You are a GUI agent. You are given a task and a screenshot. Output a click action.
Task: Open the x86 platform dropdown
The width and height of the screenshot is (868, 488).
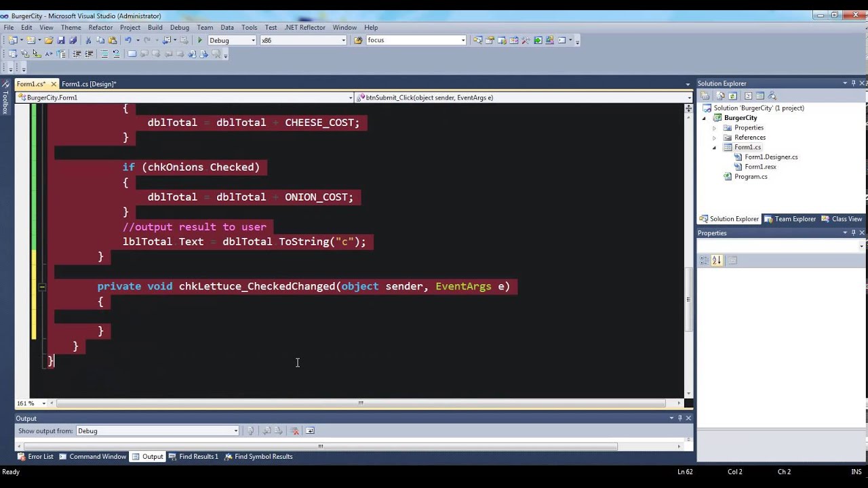click(343, 40)
